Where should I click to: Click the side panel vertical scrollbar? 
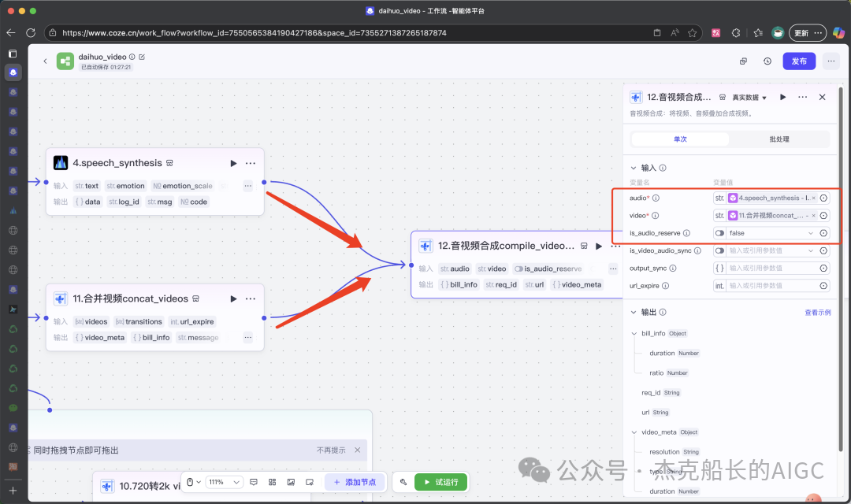841,269
